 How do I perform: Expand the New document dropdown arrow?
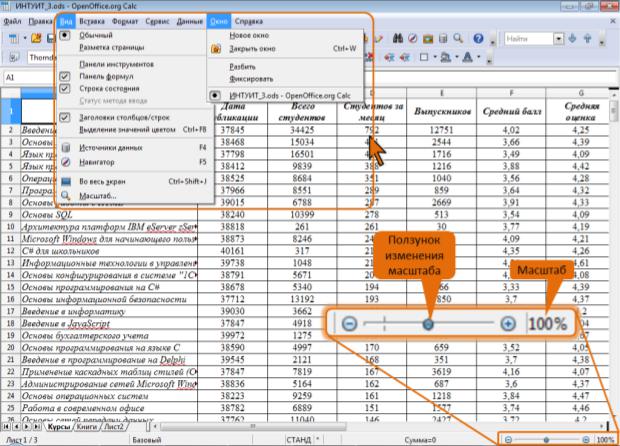(25, 38)
